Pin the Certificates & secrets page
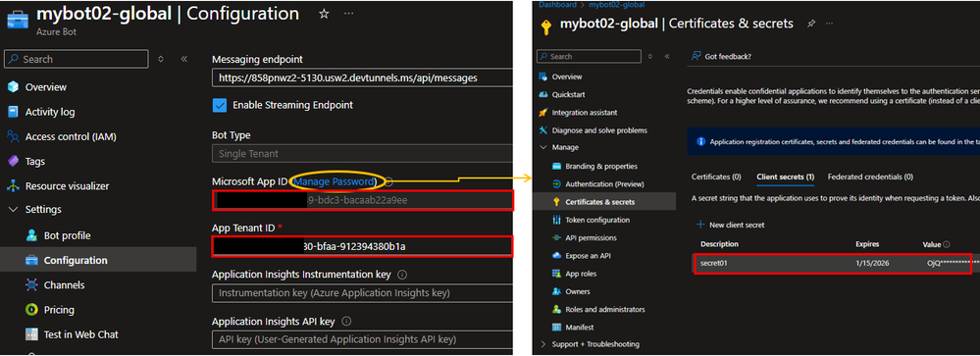 [x=811, y=24]
